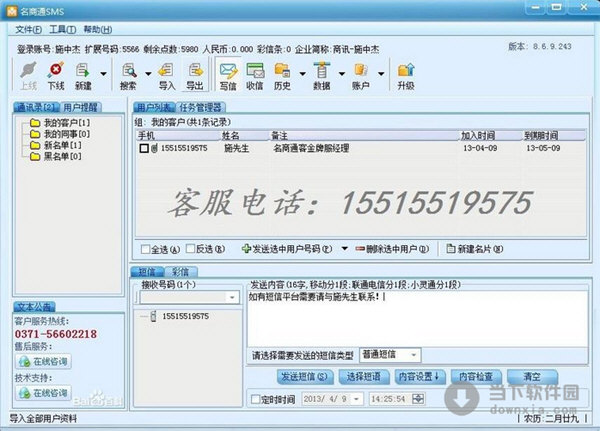Enable the 定时时间 scheduled time checkbox
Viewport: 600px width, 431px height.
(x=255, y=400)
